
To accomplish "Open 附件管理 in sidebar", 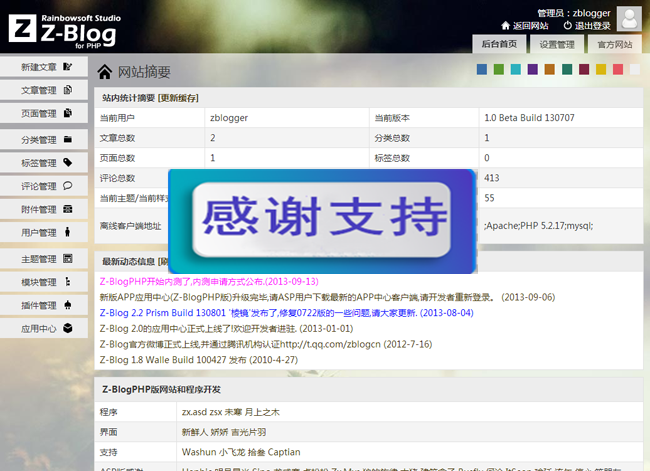I will (x=44, y=209).
